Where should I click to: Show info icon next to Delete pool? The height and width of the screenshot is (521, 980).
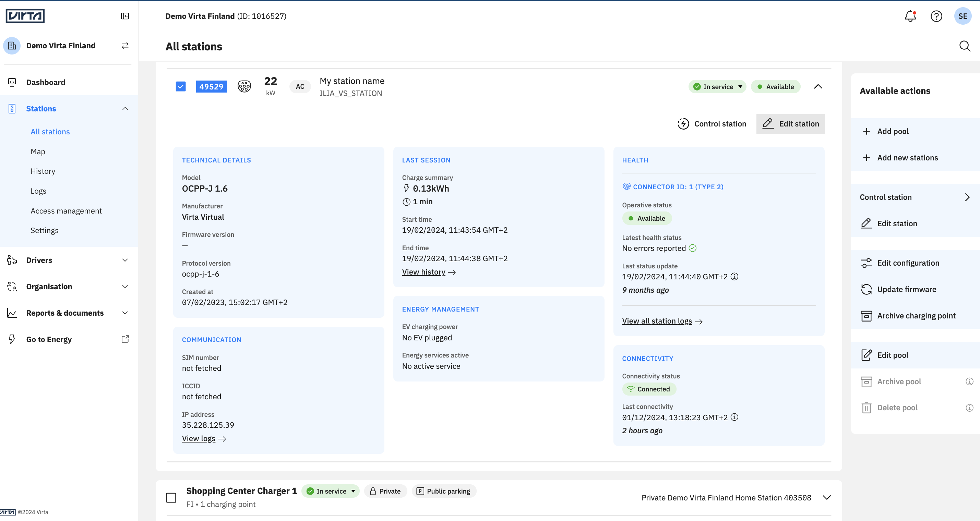click(969, 408)
